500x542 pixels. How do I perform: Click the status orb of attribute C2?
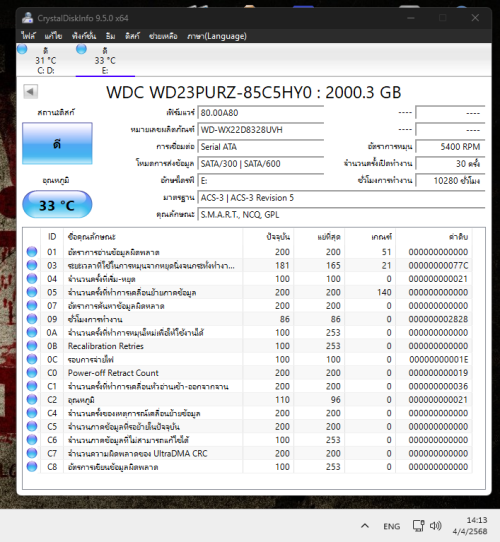32,400
